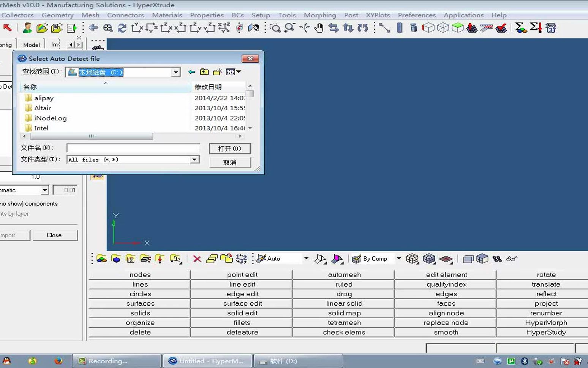The image size is (588, 368).
Task: Click the red arrow select icon in toolbar
Action: tap(7, 28)
